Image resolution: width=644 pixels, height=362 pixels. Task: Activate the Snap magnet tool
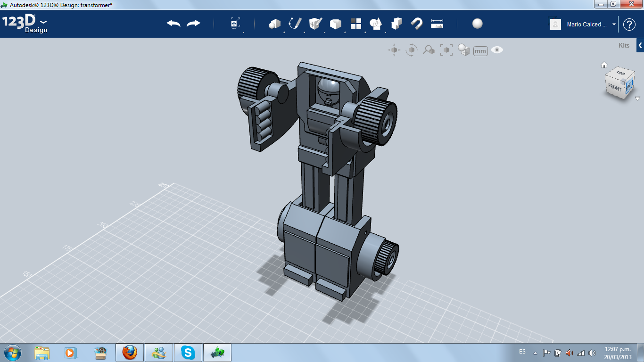[x=417, y=24]
